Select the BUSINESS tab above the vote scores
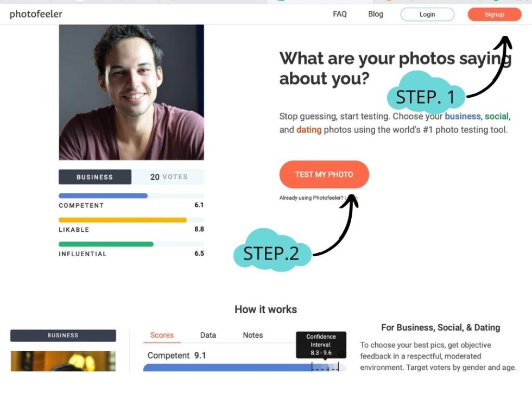 [x=95, y=176]
